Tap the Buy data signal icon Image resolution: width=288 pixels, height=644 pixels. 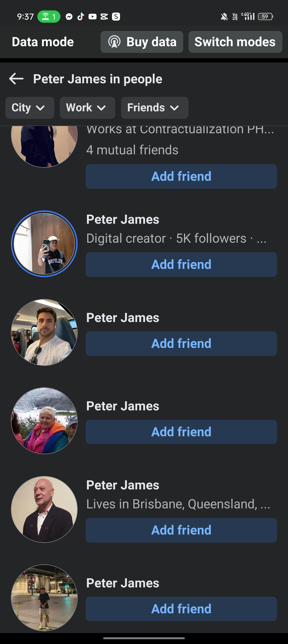point(114,42)
